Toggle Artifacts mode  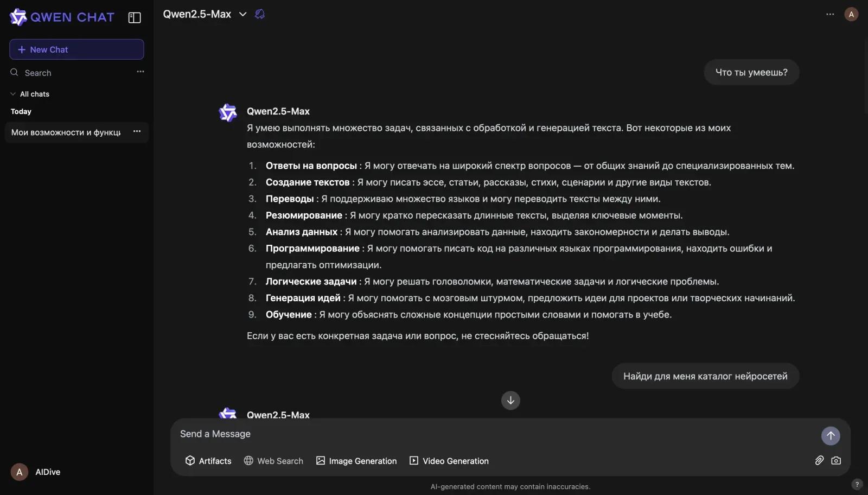coord(208,461)
